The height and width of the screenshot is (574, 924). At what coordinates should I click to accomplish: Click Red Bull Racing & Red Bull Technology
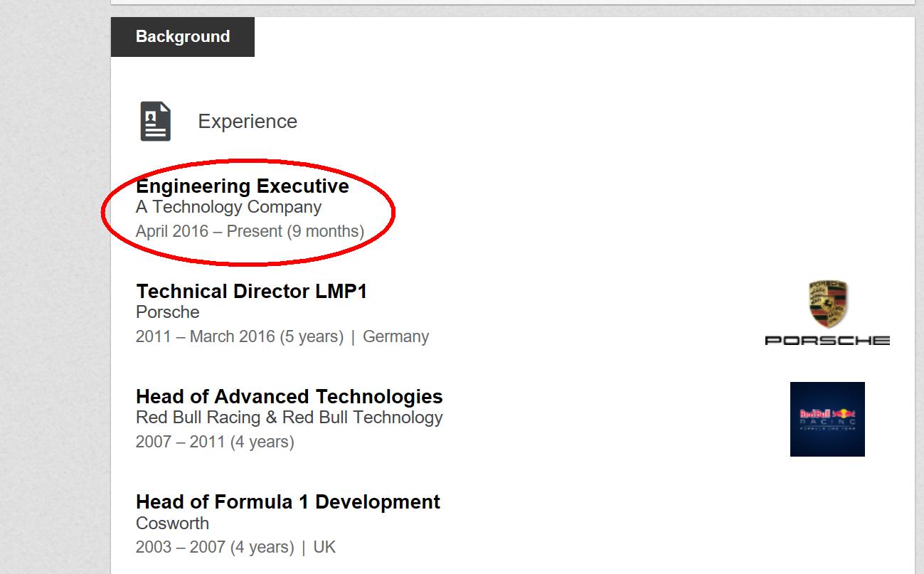289,418
